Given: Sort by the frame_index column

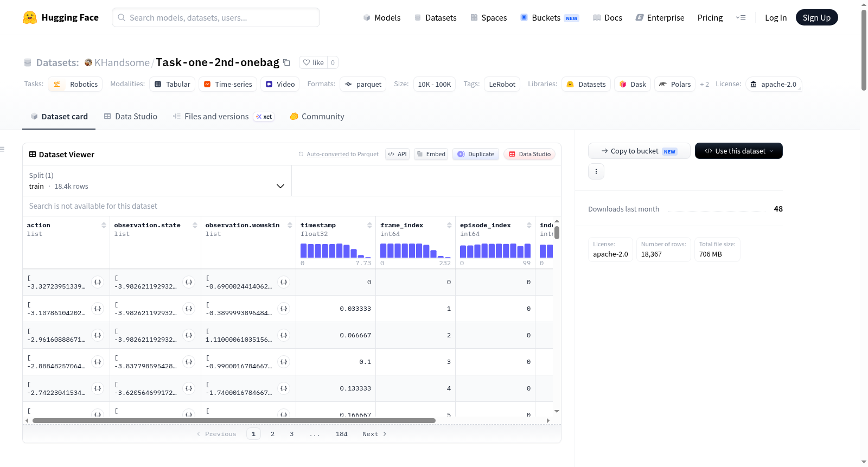Looking at the screenshot, I should pyautogui.click(x=449, y=225).
